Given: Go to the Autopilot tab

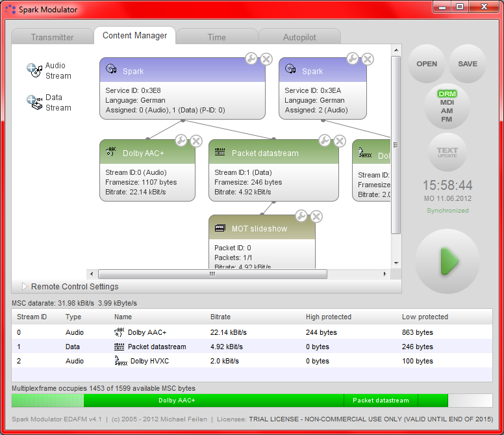Looking at the screenshot, I should (299, 37).
